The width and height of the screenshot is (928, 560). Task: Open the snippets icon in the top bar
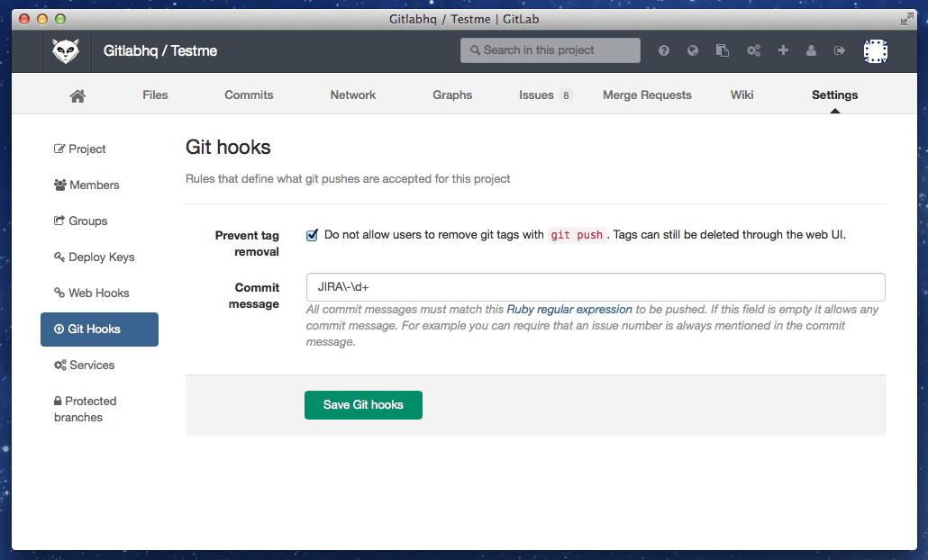coord(722,50)
